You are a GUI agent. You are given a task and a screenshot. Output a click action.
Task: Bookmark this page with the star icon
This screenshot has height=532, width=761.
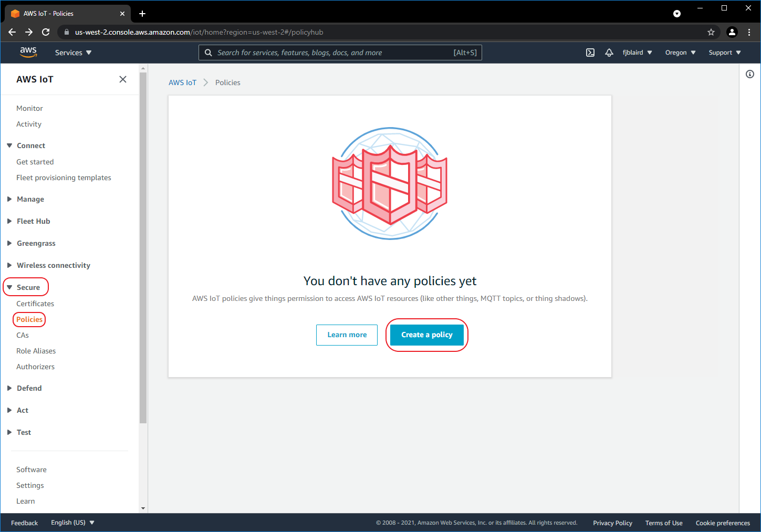coord(711,32)
